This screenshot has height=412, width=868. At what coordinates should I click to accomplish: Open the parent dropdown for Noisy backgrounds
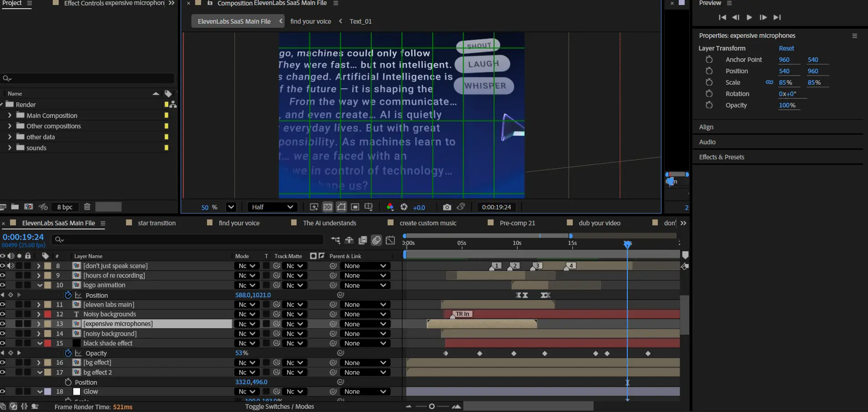pos(365,314)
